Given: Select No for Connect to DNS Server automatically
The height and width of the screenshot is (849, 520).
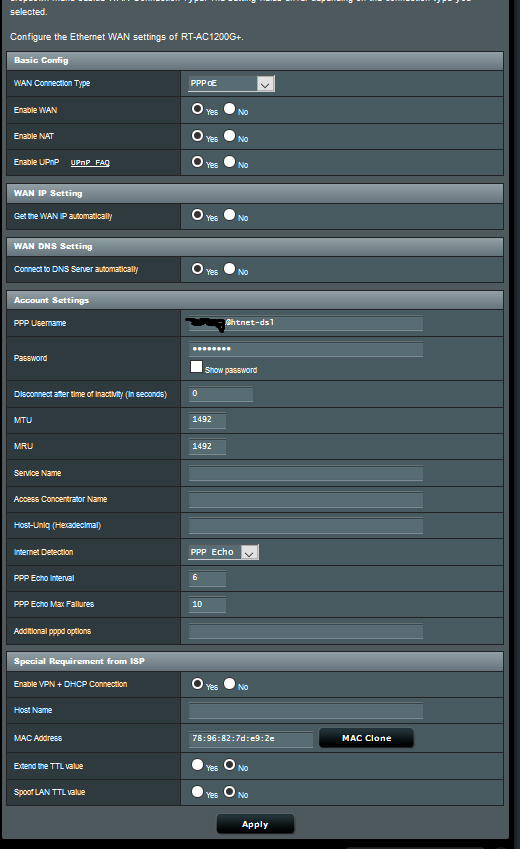Looking at the screenshot, I should pyautogui.click(x=230, y=269).
